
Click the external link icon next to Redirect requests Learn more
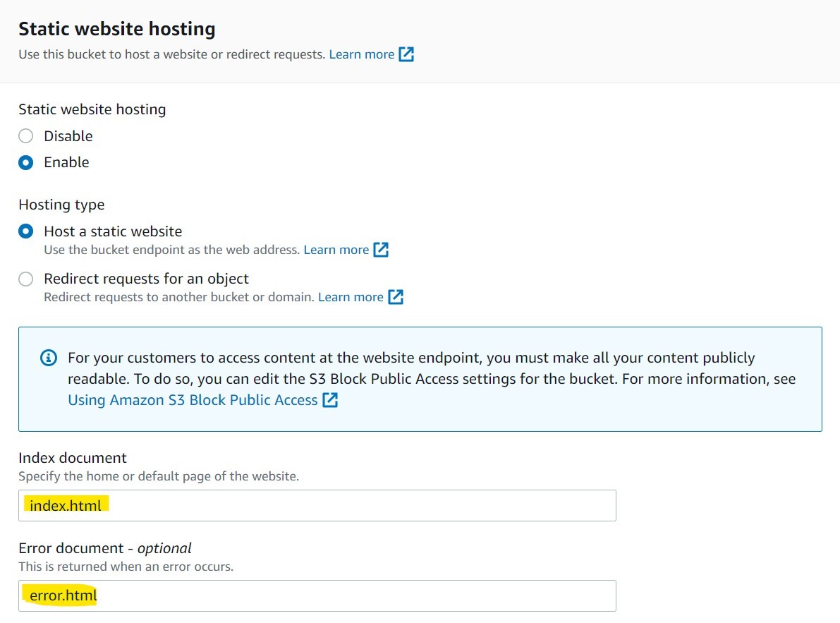(x=396, y=296)
